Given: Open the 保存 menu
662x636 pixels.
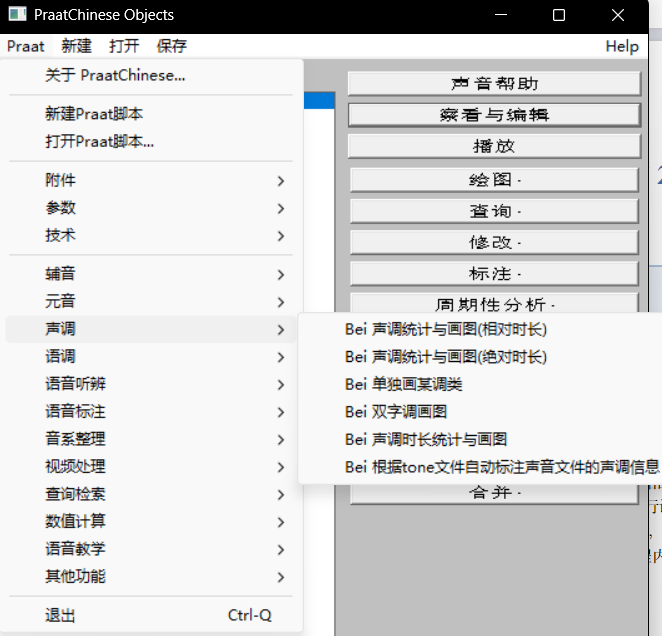Looking at the screenshot, I should pyautogui.click(x=171, y=46).
